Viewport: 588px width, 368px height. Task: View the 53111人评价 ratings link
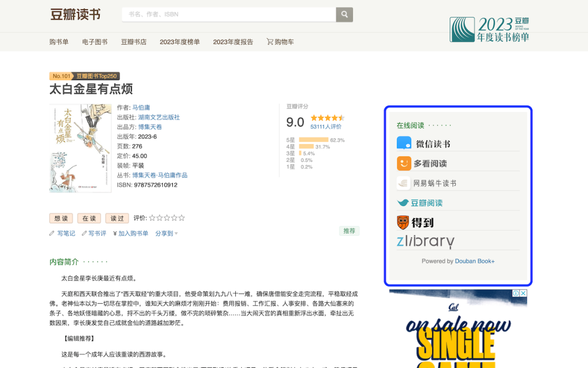326,126
